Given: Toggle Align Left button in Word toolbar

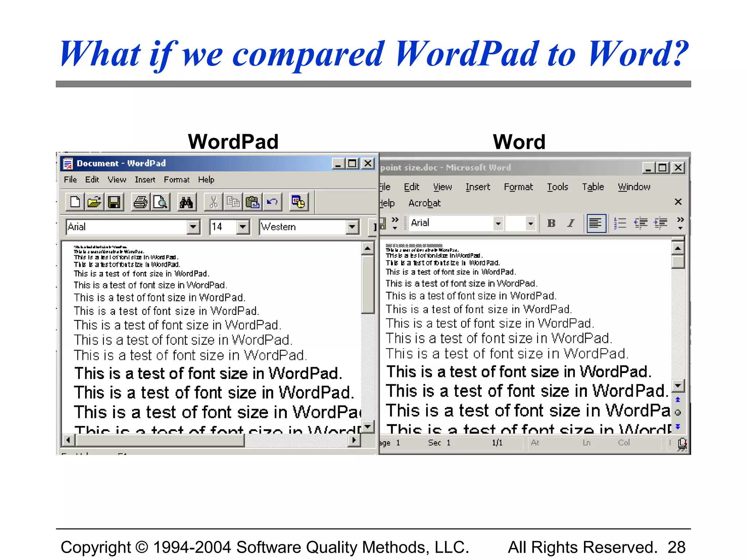Looking at the screenshot, I should (x=596, y=223).
